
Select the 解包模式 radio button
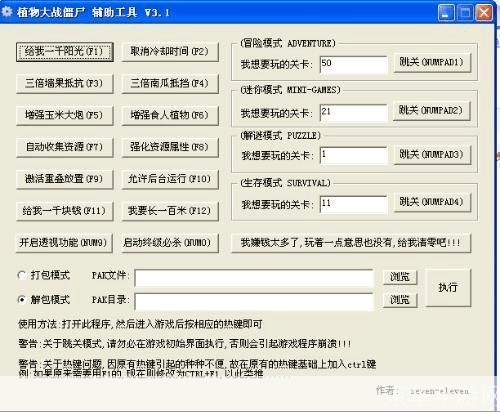pyautogui.click(x=22, y=300)
